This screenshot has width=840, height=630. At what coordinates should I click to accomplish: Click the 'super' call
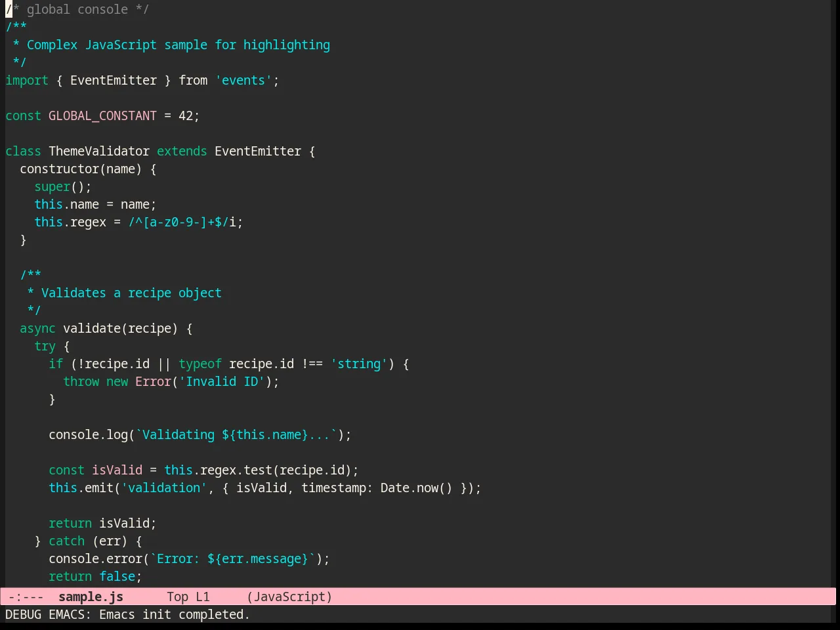click(x=52, y=186)
